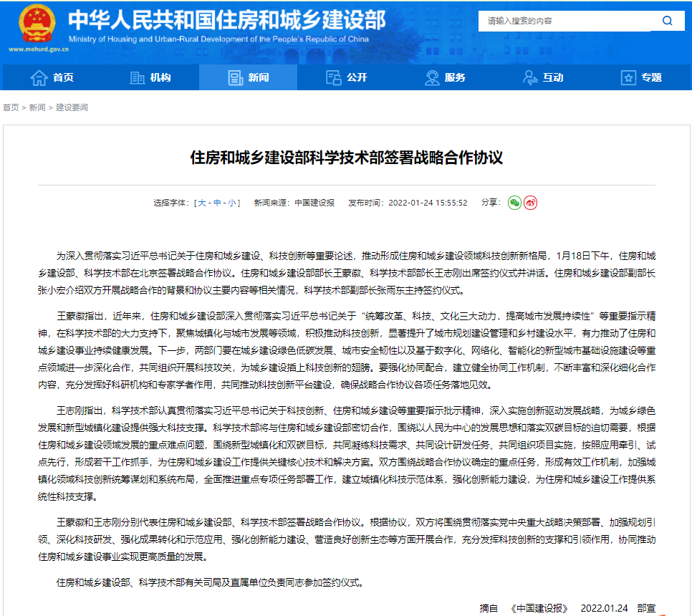Go to 首页 in breadcrumb

(11, 107)
